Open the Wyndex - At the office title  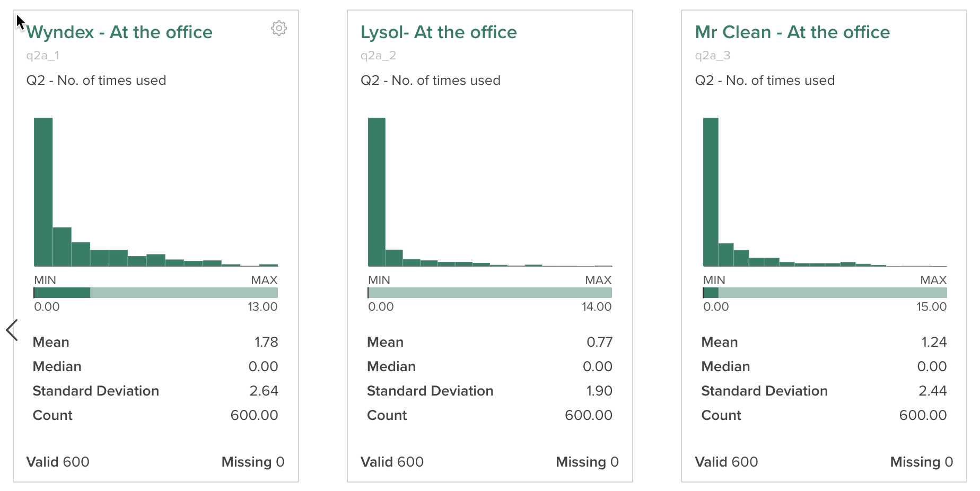(119, 32)
